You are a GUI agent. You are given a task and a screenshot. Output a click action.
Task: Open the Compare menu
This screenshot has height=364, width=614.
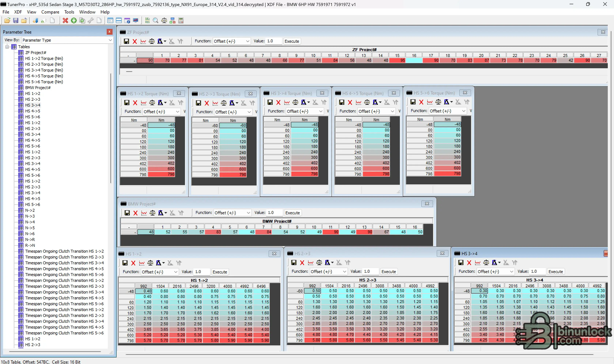click(50, 12)
